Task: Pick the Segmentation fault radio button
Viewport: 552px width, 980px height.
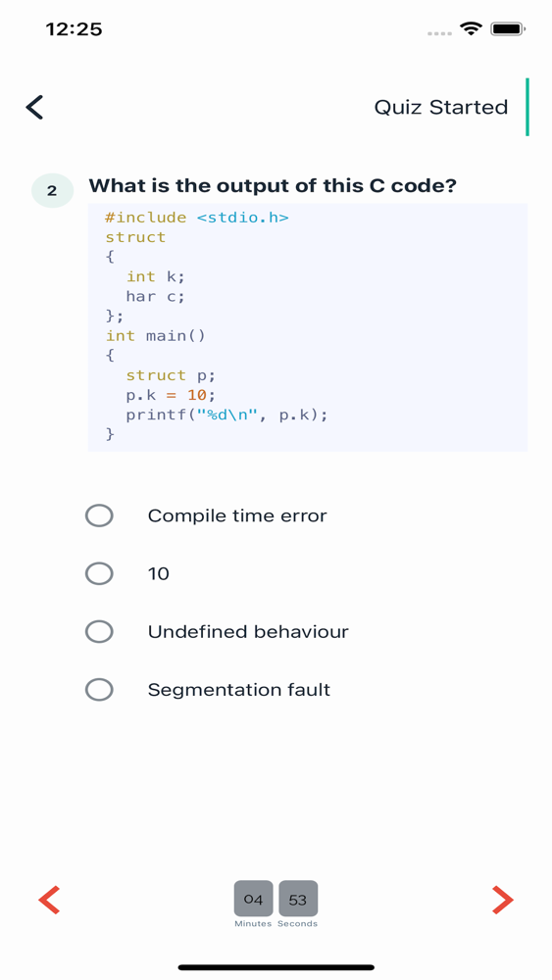Action: (x=99, y=689)
